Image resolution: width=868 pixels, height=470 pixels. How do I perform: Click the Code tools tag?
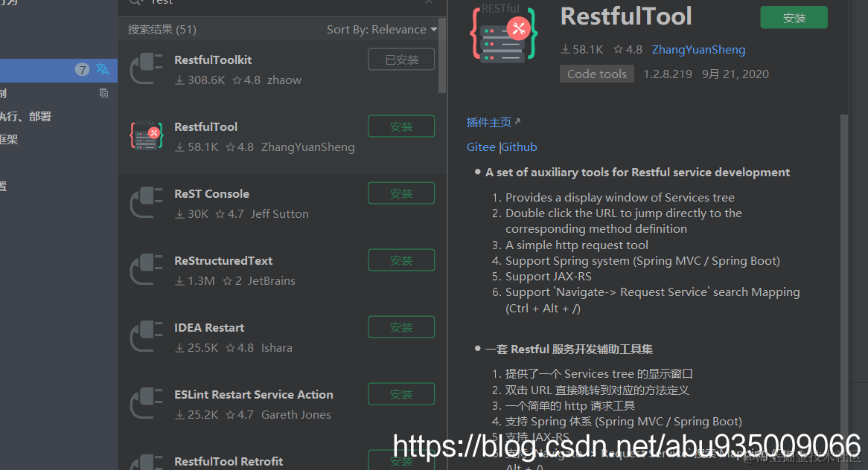596,74
